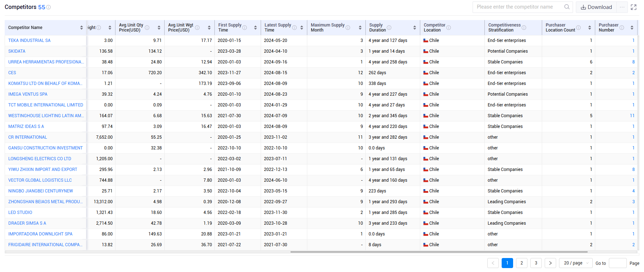Viewport: 644px width, 272px height.
Task: Go to page 2
Action: (522, 263)
